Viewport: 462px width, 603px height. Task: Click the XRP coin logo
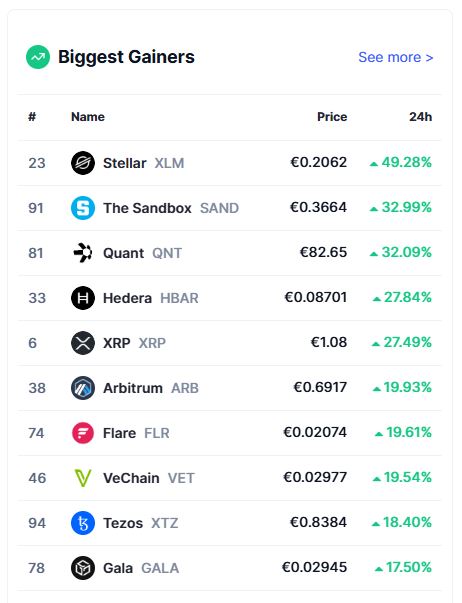click(x=83, y=343)
